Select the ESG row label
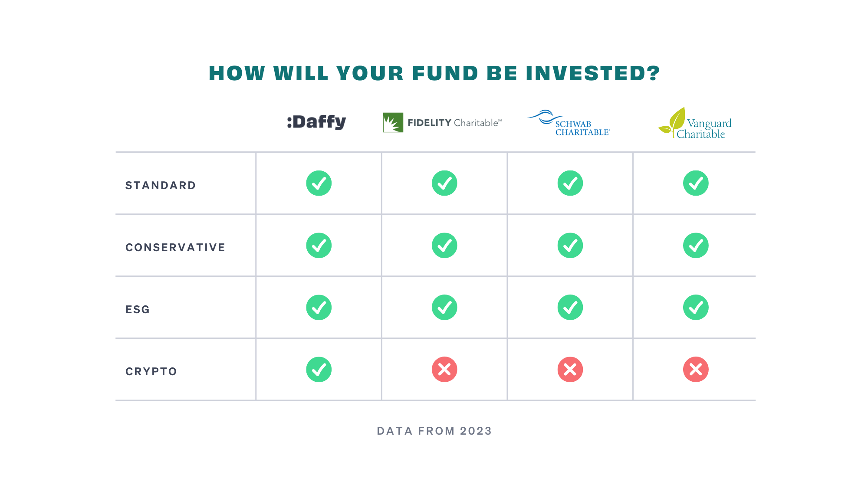 pyautogui.click(x=138, y=310)
